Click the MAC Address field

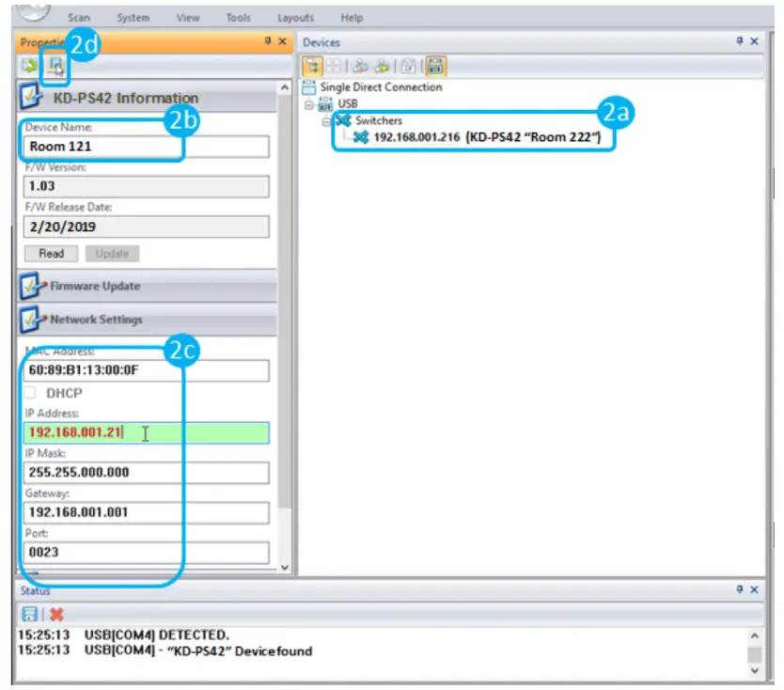(146, 370)
